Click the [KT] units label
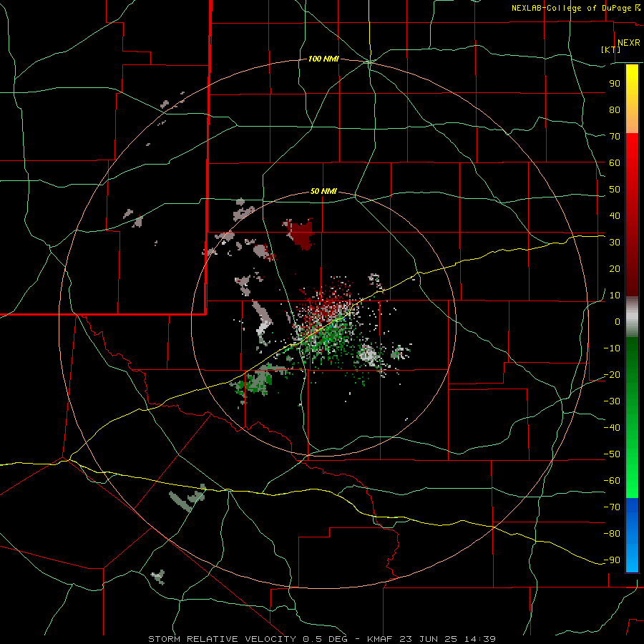Screen dimensions: 644x644 pyautogui.click(x=611, y=49)
